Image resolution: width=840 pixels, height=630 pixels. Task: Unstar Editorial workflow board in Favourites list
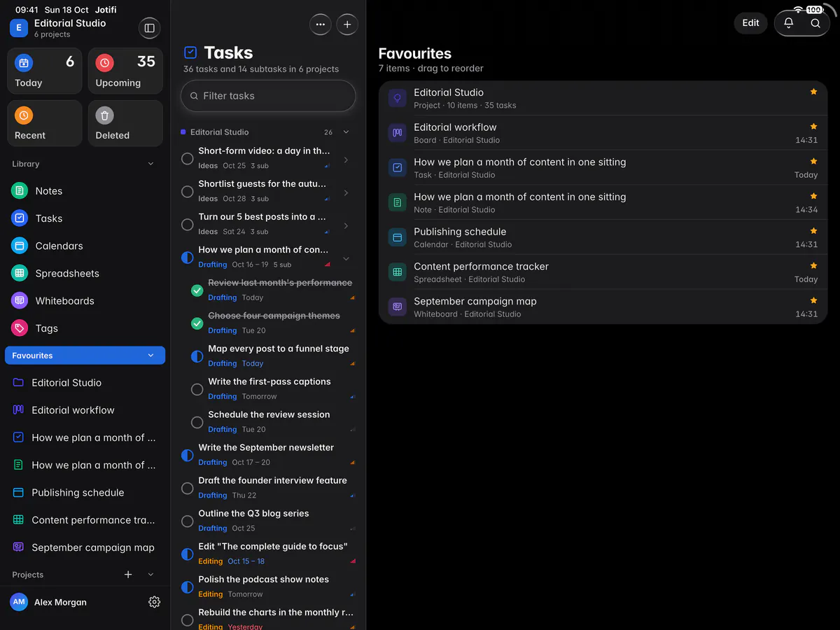click(x=813, y=127)
